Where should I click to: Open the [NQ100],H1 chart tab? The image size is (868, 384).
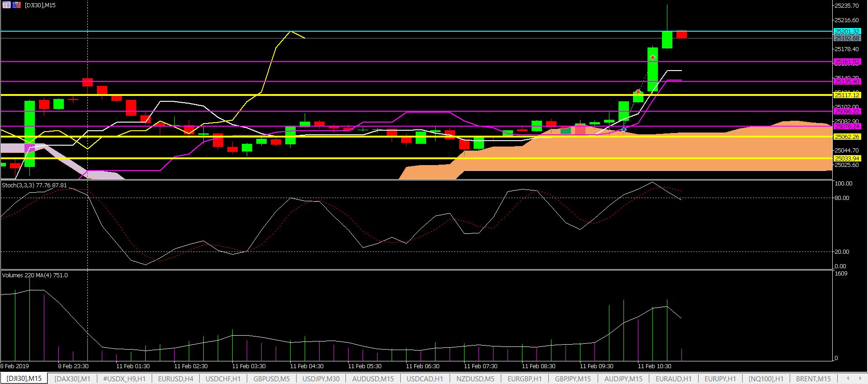pos(766,379)
